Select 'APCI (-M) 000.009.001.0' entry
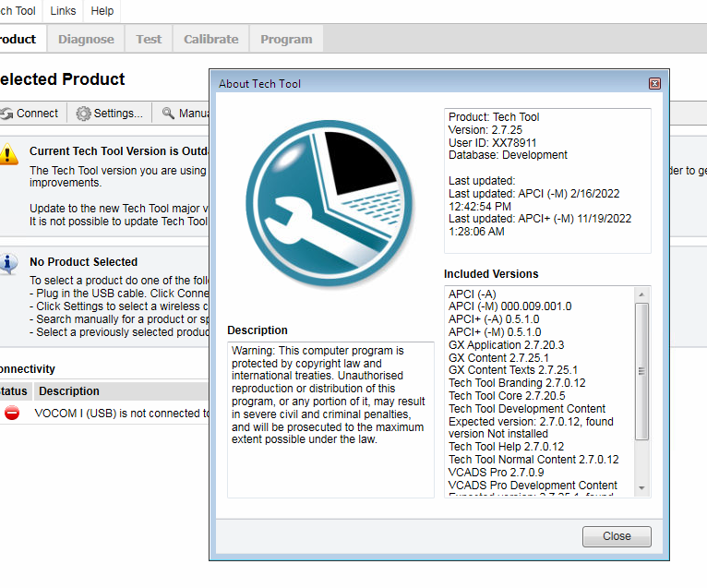The width and height of the screenshot is (707, 588). point(510,306)
